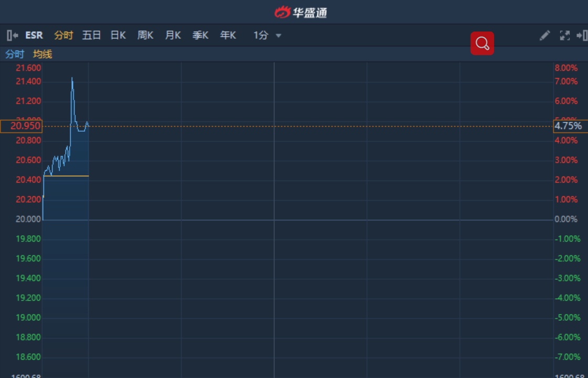This screenshot has width=588, height=378.
Task: Click the 8.00% percentage axis label
Action: [x=566, y=68]
